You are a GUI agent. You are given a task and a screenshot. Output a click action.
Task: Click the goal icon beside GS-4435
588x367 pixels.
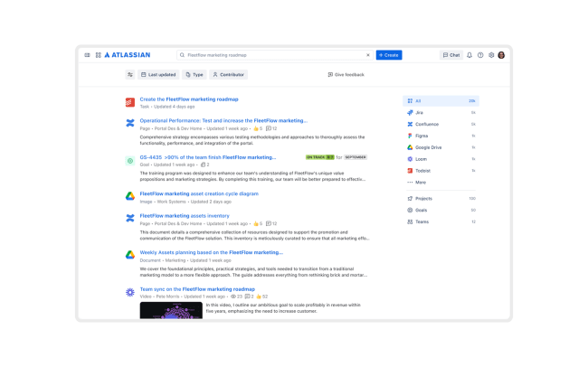130,161
